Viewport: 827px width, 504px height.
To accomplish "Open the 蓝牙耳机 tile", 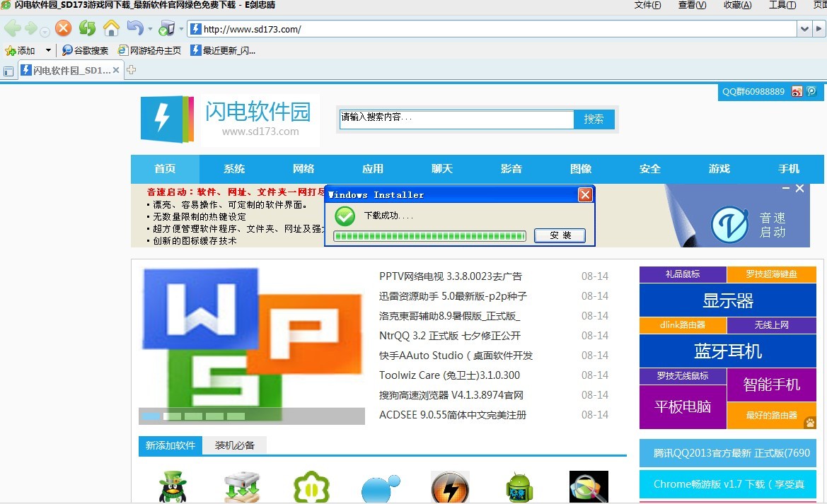I will pos(728,351).
